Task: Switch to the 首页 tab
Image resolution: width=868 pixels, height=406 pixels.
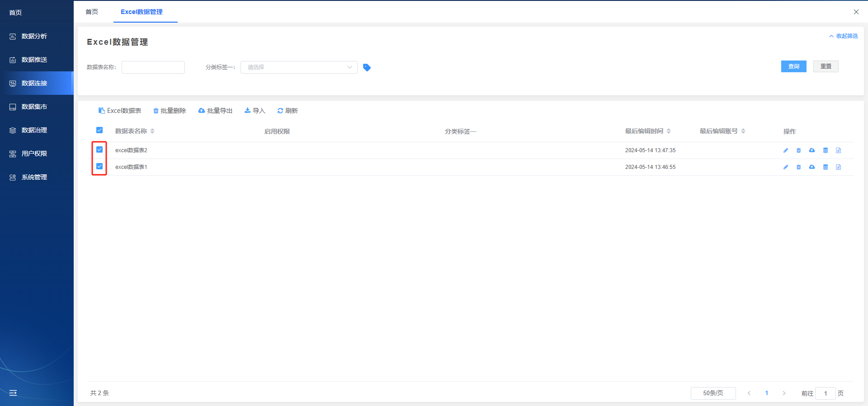Action: pos(92,12)
